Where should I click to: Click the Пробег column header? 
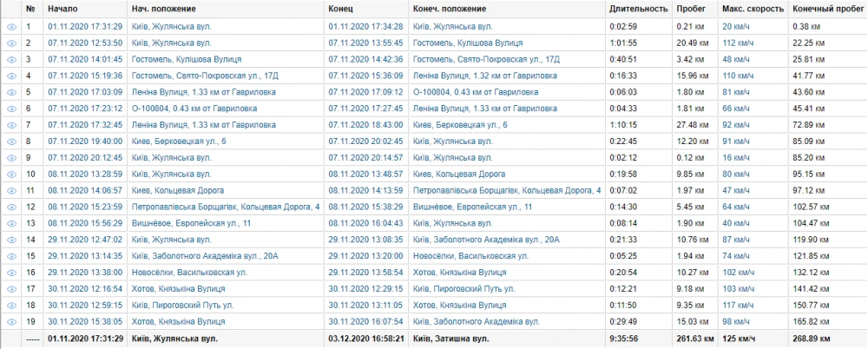pos(689,9)
